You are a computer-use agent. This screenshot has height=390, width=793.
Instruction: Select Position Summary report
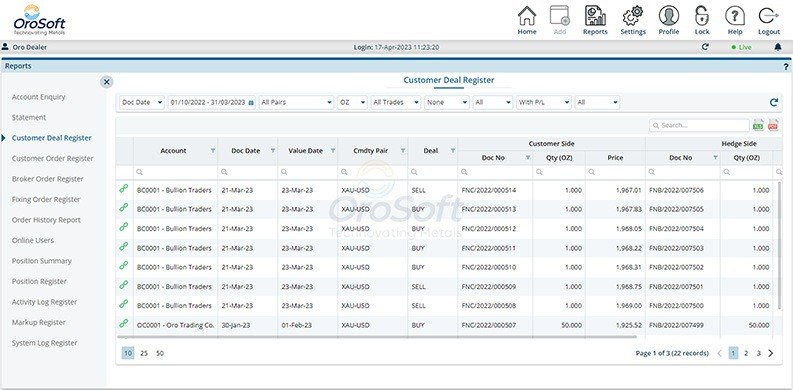tap(41, 261)
